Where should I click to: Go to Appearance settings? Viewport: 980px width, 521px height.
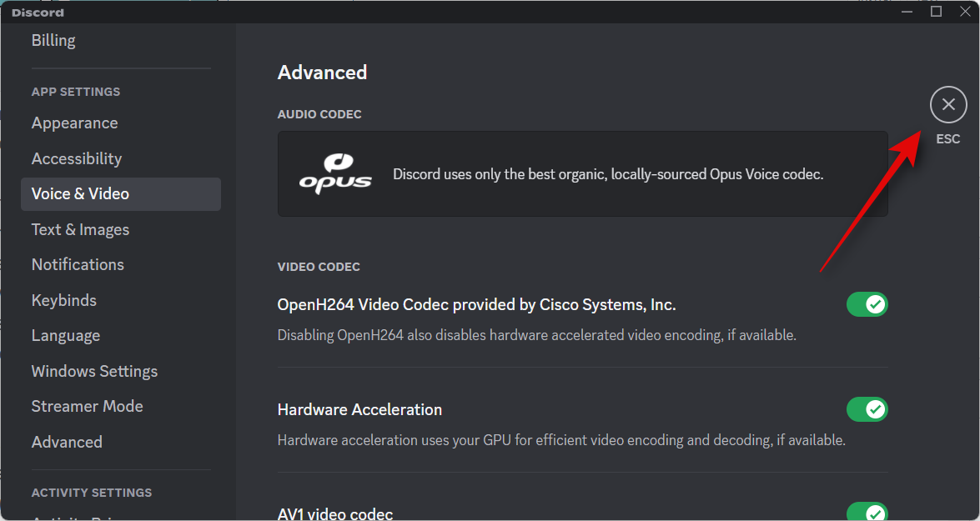(x=74, y=123)
